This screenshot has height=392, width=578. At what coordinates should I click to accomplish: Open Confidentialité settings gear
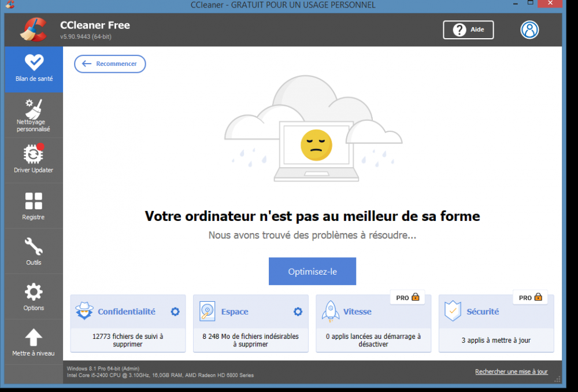[175, 312]
